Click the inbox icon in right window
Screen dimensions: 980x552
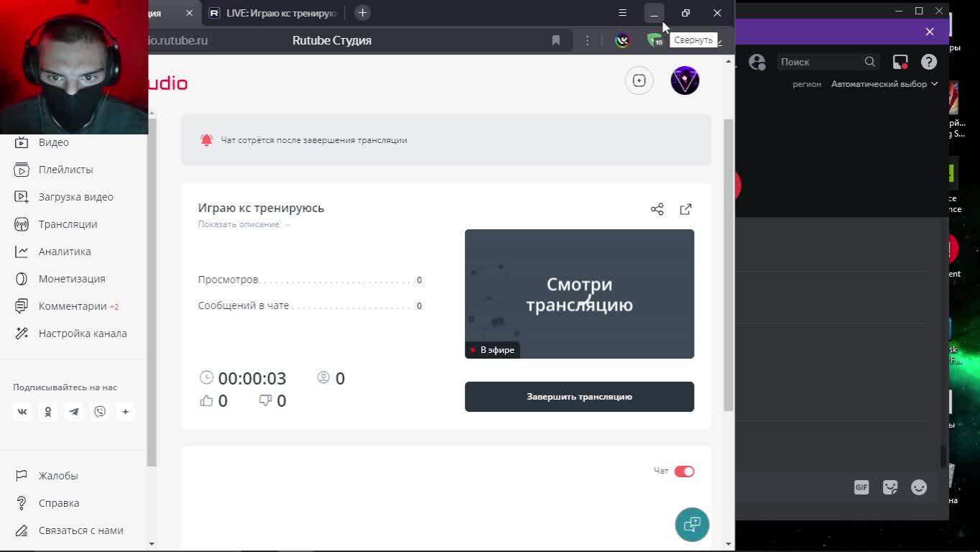pyautogui.click(x=900, y=62)
